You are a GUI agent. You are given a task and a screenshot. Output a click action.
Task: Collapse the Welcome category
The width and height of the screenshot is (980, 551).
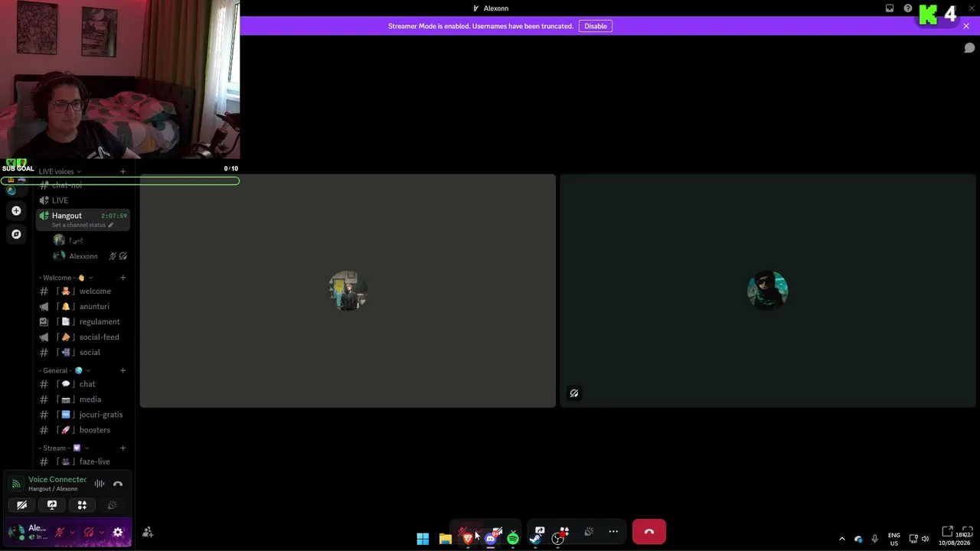(66, 278)
